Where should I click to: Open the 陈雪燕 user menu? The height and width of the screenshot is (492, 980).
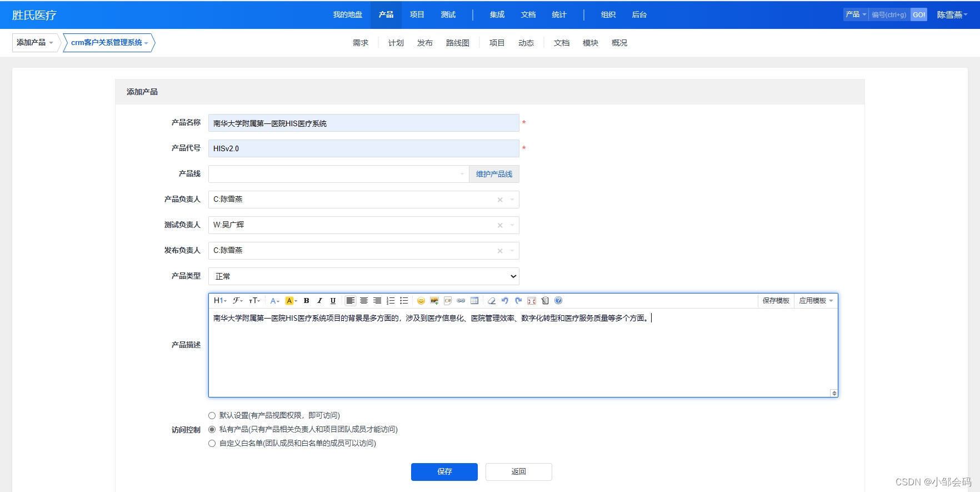(952, 15)
